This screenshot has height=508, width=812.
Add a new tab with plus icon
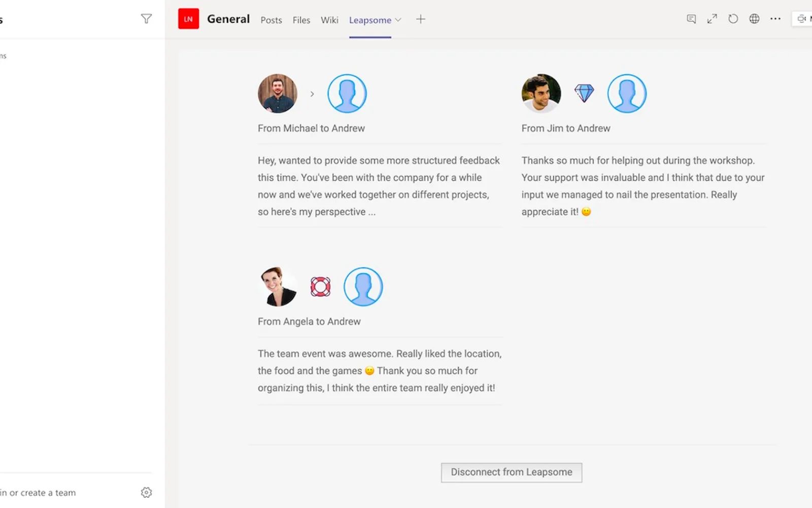421,19
